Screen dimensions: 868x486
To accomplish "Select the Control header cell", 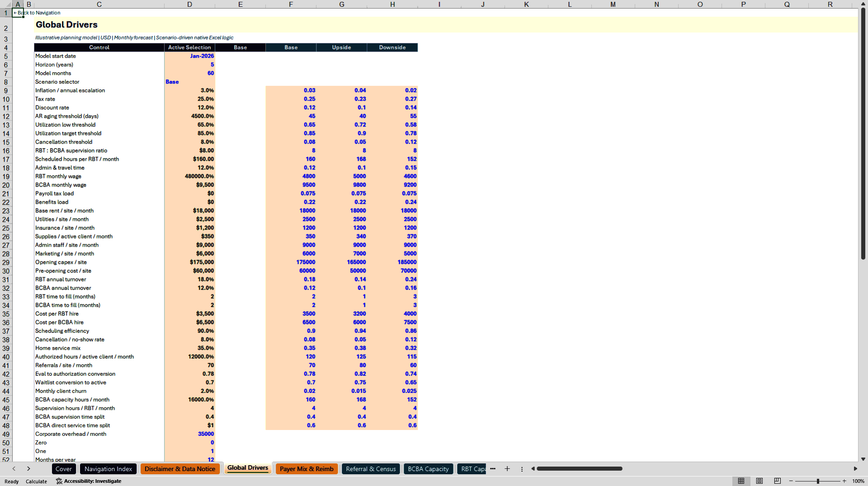I will pyautogui.click(x=99, y=47).
